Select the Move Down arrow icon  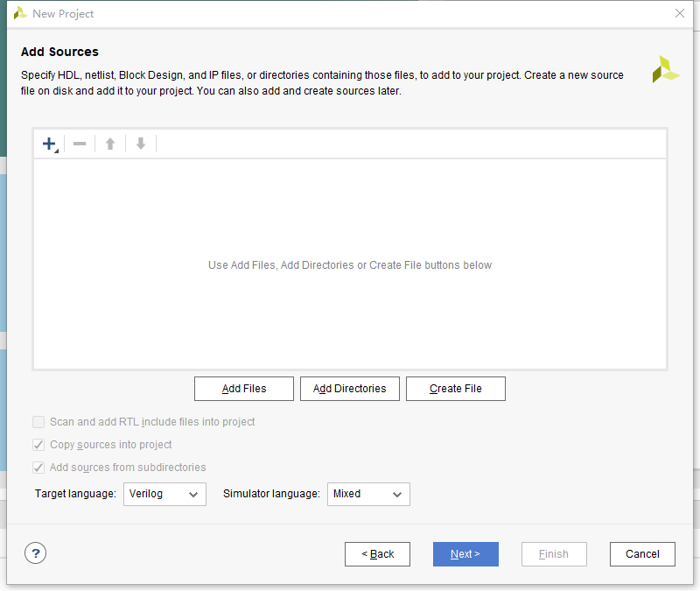pyautogui.click(x=140, y=143)
